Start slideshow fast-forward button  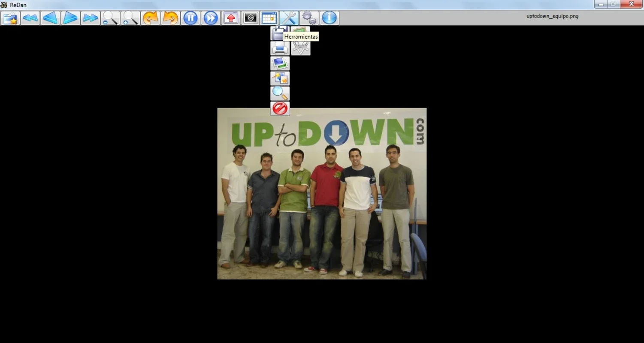[211, 18]
